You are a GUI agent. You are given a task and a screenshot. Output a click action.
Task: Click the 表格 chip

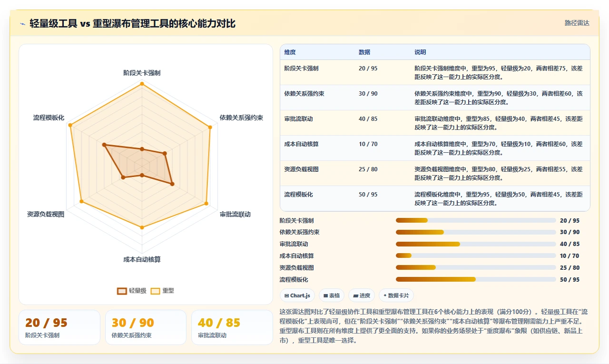(332, 295)
